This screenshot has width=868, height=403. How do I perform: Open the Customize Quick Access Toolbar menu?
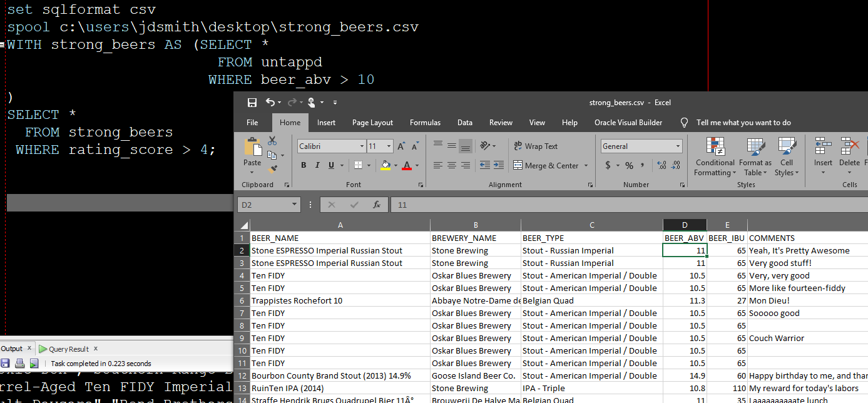(x=335, y=103)
